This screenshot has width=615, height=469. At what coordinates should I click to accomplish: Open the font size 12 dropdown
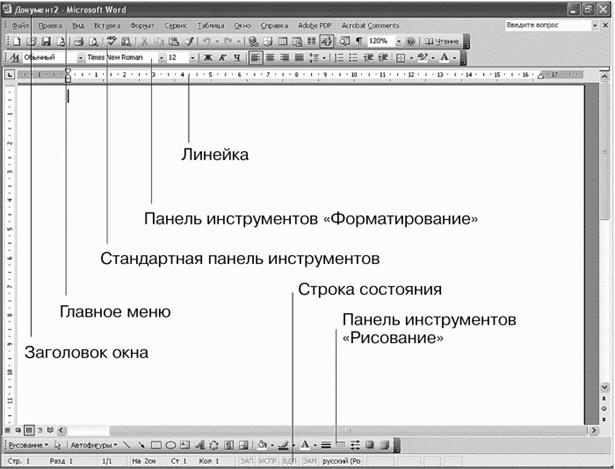tap(192, 58)
